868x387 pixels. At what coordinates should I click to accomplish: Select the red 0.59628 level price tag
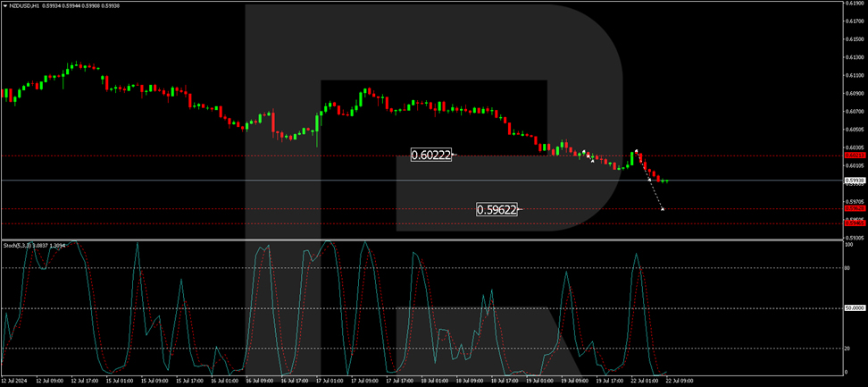[855, 209]
